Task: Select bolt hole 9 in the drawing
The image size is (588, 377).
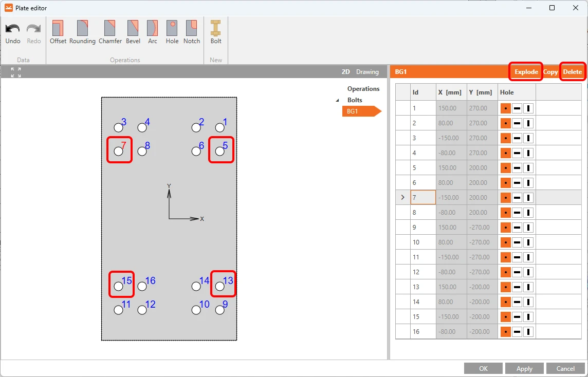Action: coord(220,310)
